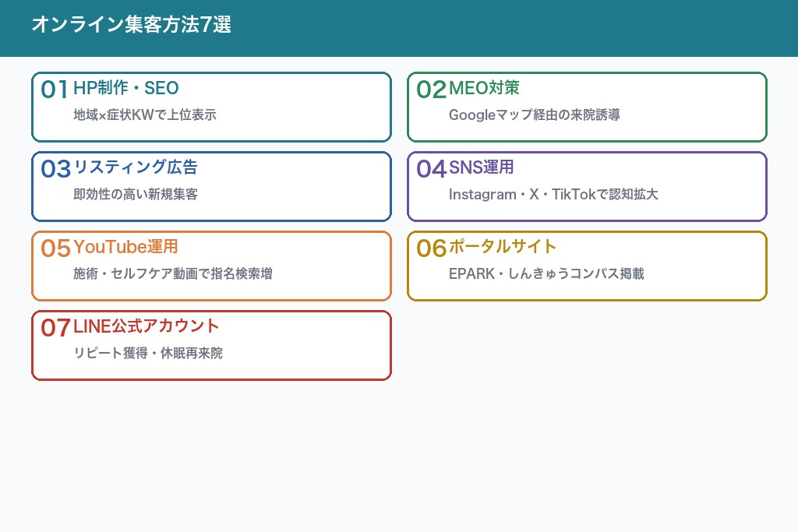Screen dimensions: 798x532
Task: Click the number 01 badge
Action: (55, 90)
